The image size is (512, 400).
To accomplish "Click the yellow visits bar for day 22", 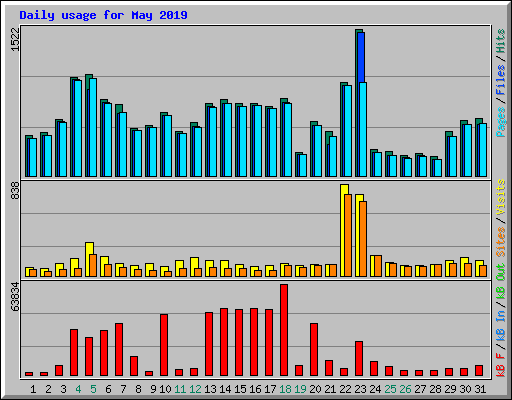I will click(343, 230).
